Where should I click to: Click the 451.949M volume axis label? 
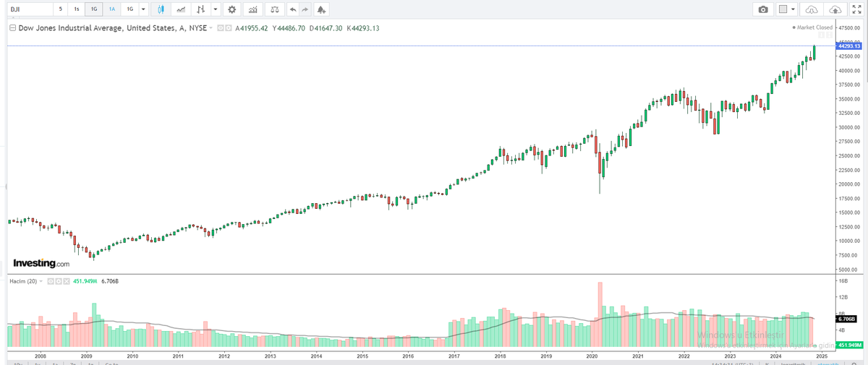click(850, 345)
